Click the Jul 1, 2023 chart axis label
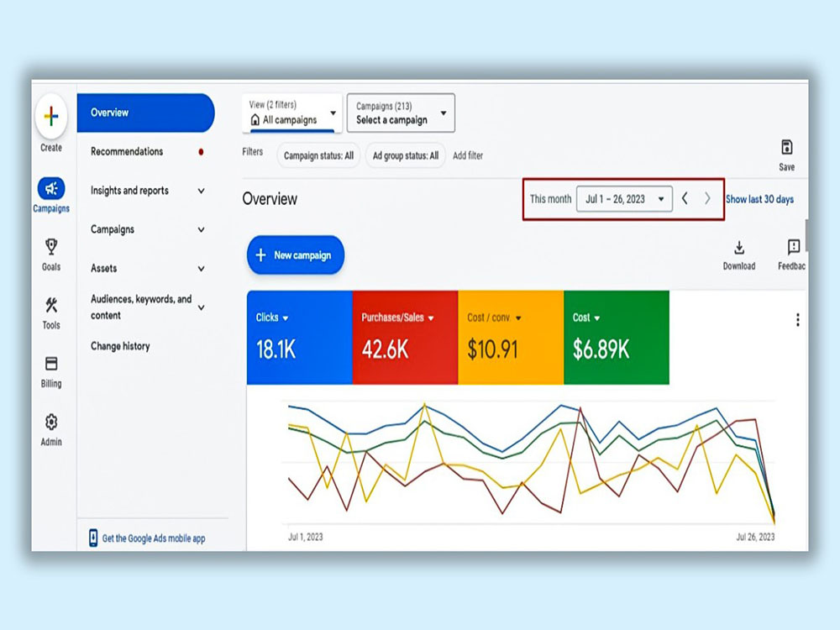This screenshot has width=840, height=630. tap(306, 537)
